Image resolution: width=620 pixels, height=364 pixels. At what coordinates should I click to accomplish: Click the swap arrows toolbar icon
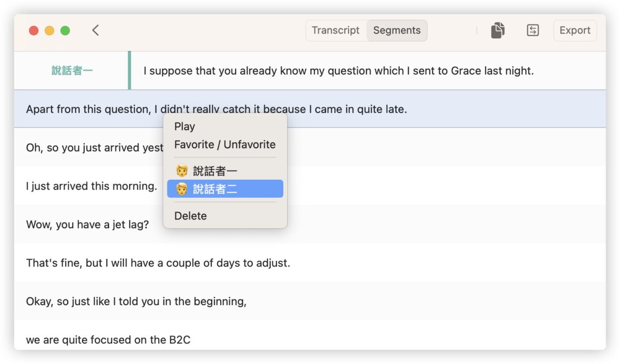[x=533, y=30]
